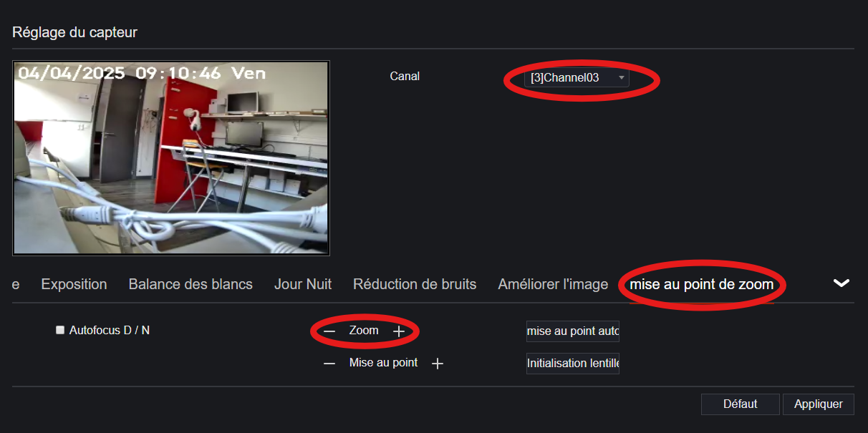
Task: Click the camera preview thumbnail
Action: [171, 158]
